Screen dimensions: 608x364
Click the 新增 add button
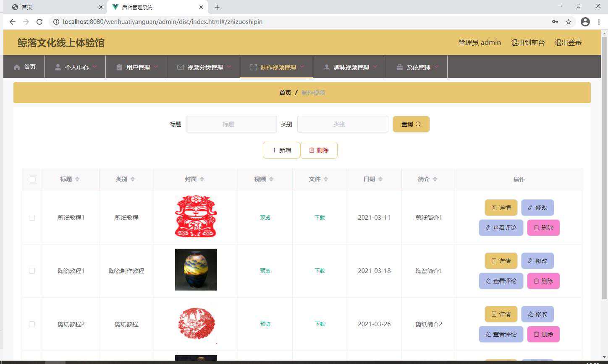point(281,150)
